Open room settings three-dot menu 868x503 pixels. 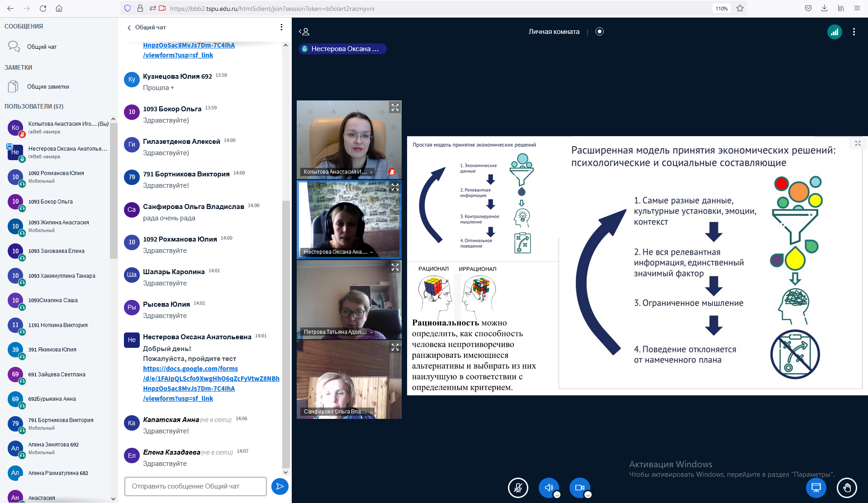tap(854, 32)
